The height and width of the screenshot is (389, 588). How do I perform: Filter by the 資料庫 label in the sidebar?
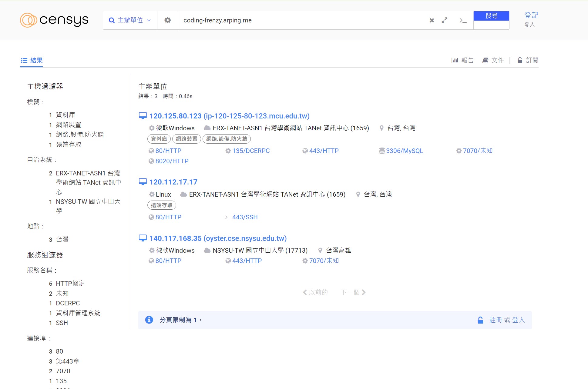[66, 115]
